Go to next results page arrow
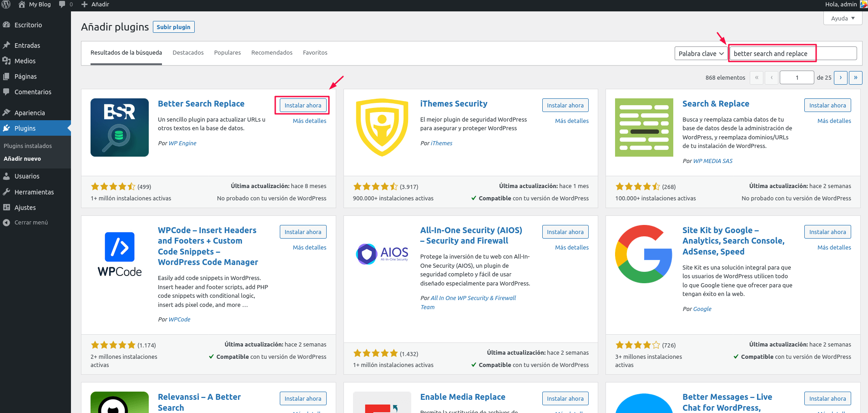The image size is (868, 413). coord(841,77)
